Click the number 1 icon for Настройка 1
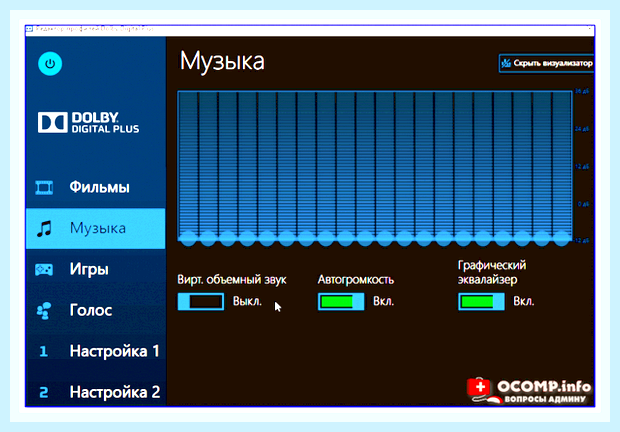The height and width of the screenshot is (432, 620). click(43, 351)
